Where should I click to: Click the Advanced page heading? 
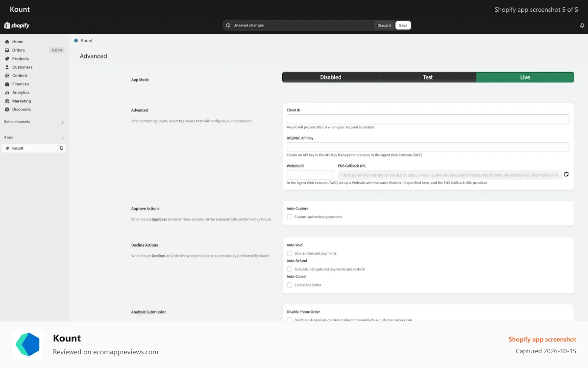94,56
